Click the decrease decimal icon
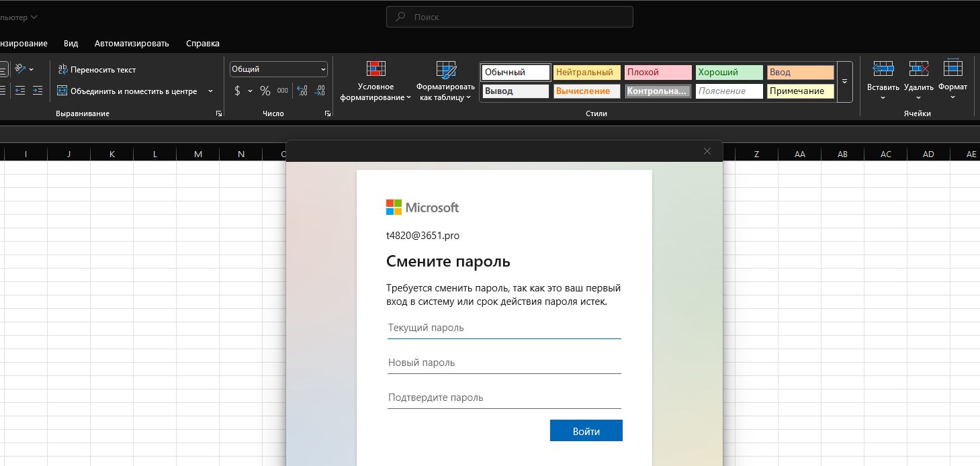The width and height of the screenshot is (980, 466). [320, 91]
